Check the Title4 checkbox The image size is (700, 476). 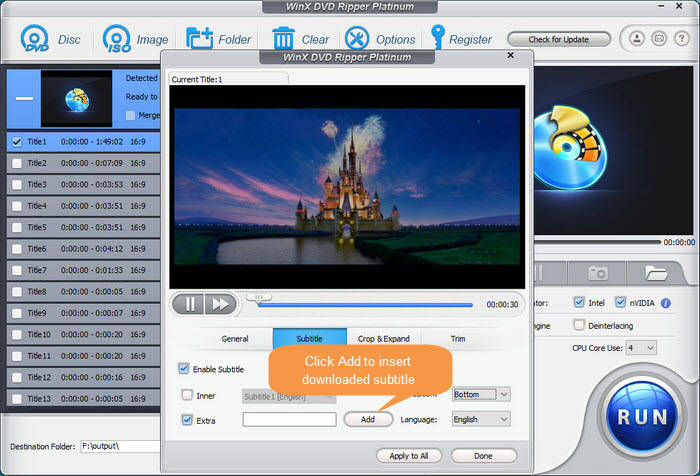pos(17,206)
